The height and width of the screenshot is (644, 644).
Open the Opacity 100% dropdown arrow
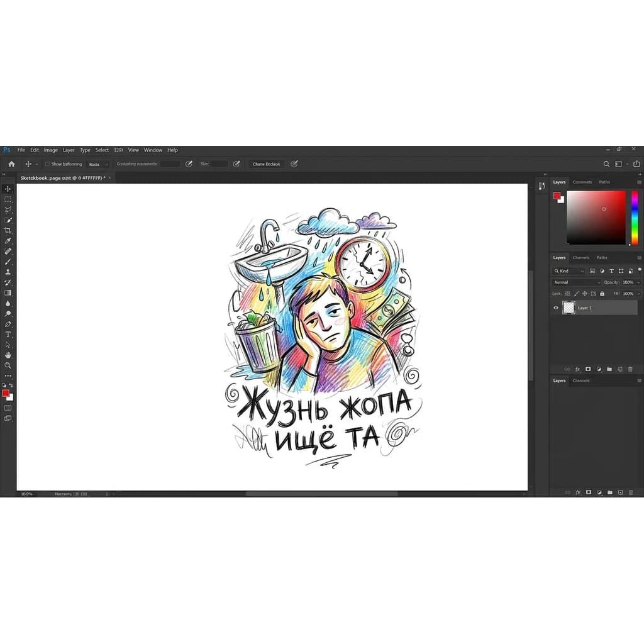(638, 282)
